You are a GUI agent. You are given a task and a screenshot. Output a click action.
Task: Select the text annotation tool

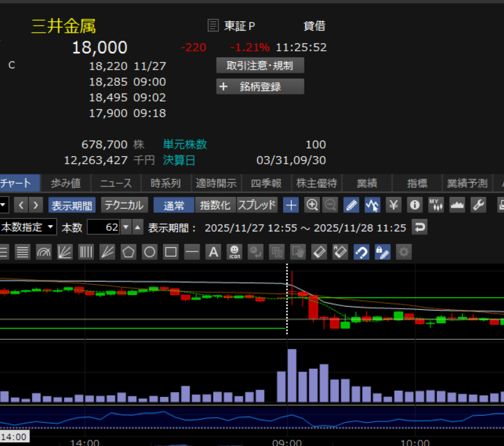(x=213, y=252)
